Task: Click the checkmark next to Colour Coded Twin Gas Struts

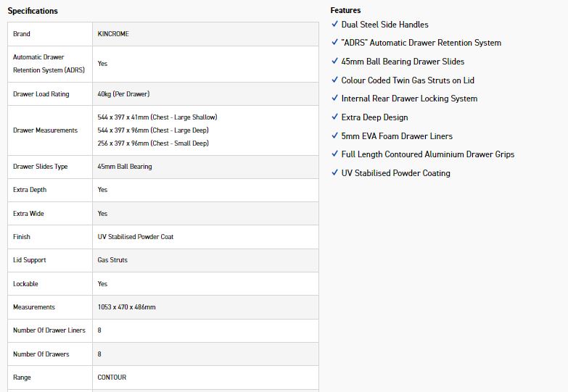Action: 334,80
